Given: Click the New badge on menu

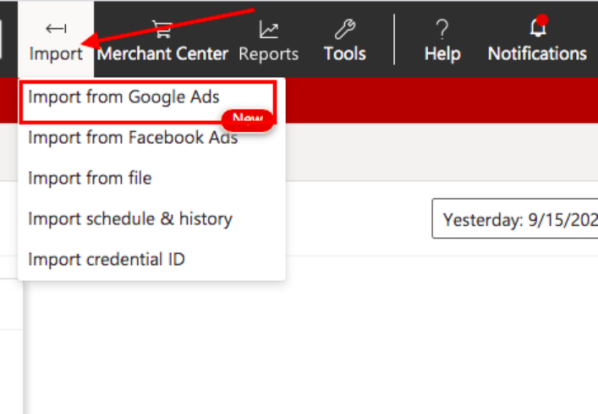Looking at the screenshot, I should tap(248, 120).
